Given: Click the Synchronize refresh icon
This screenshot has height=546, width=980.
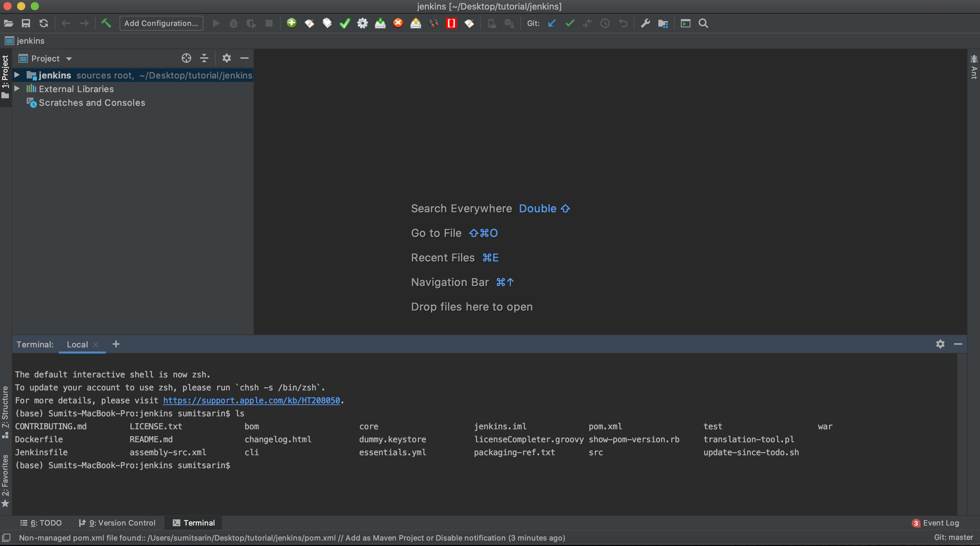Looking at the screenshot, I should pos(44,23).
